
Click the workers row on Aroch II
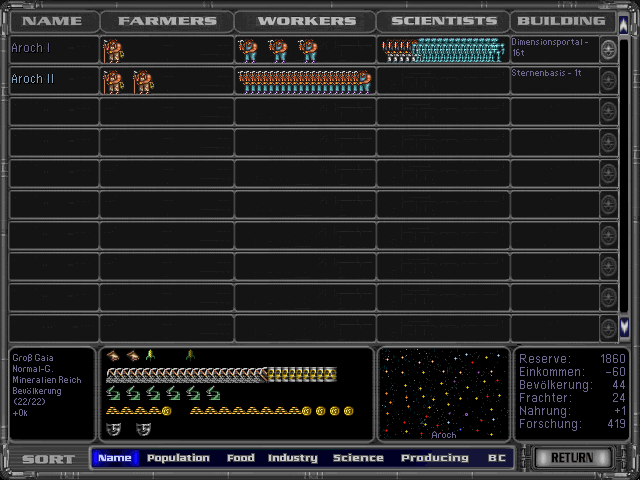point(304,80)
